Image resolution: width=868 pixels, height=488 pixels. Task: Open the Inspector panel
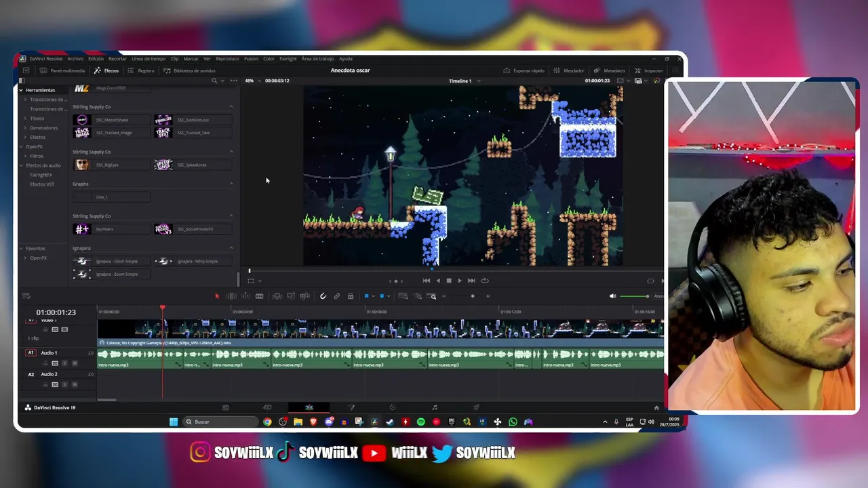tap(649, 70)
